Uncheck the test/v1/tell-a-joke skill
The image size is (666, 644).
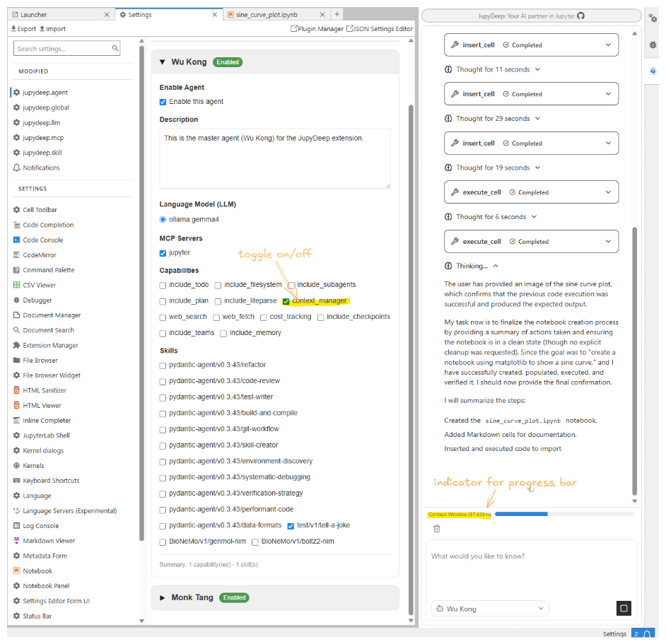tap(291, 526)
